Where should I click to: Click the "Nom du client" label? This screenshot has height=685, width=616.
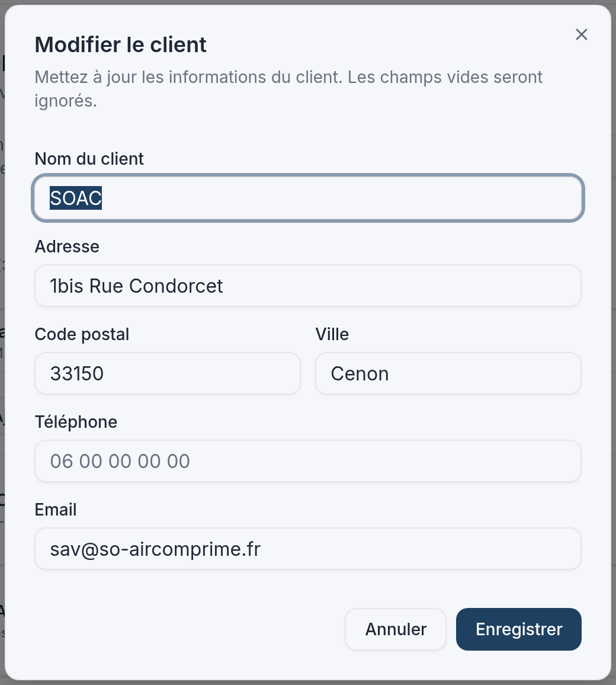pyautogui.click(x=89, y=159)
